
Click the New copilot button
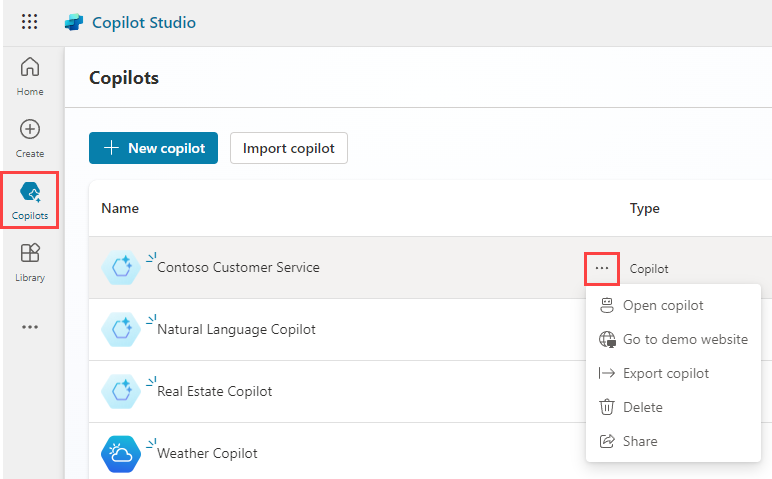(153, 148)
